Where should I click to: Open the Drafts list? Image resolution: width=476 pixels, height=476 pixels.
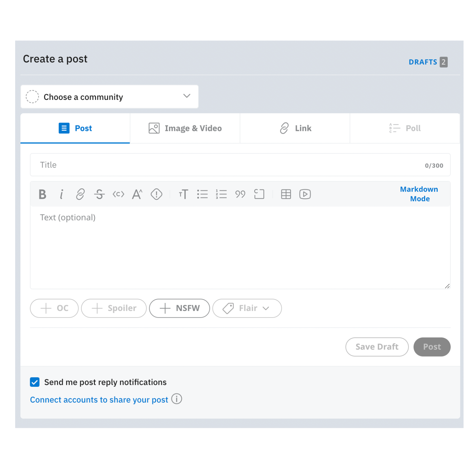(428, 62)
